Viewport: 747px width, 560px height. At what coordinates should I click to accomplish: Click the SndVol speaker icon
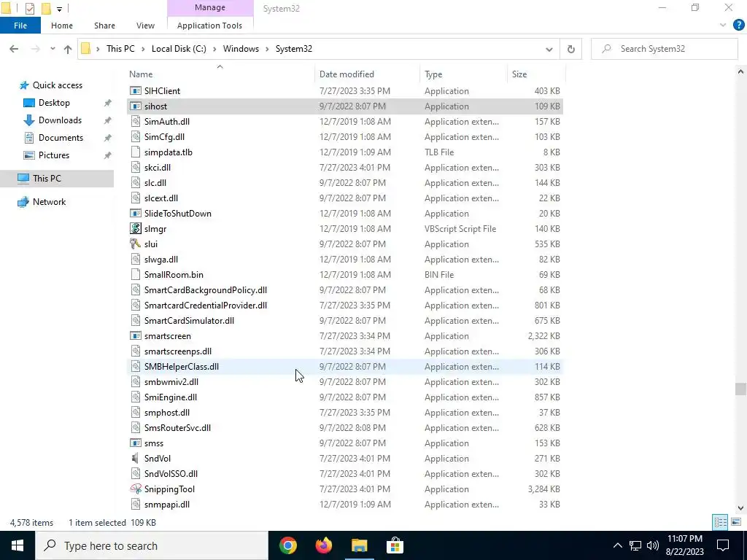136,458
